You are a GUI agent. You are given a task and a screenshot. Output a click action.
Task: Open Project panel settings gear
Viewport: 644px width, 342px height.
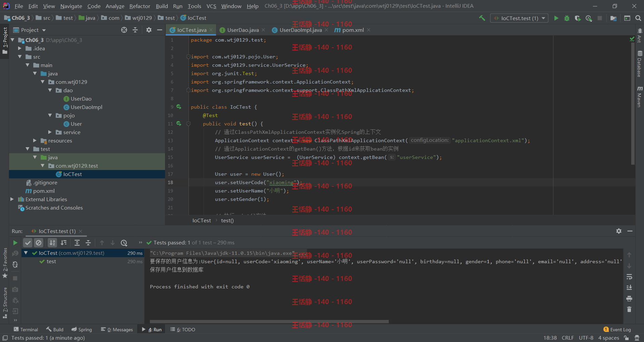point(149,30)
